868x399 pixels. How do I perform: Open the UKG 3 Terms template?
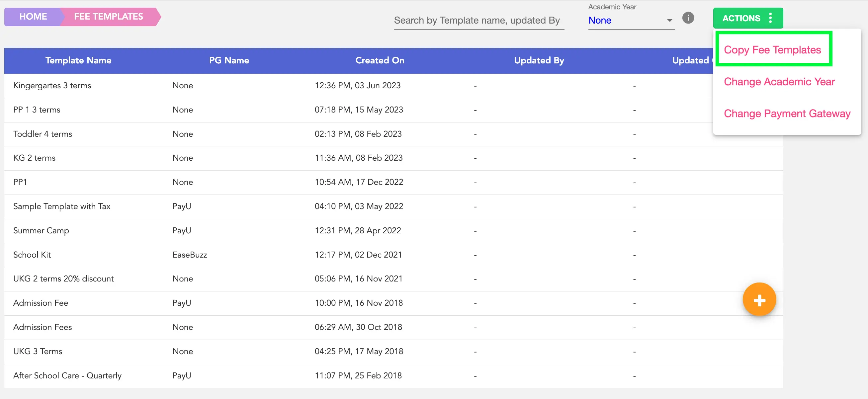[x=38, y=352]
